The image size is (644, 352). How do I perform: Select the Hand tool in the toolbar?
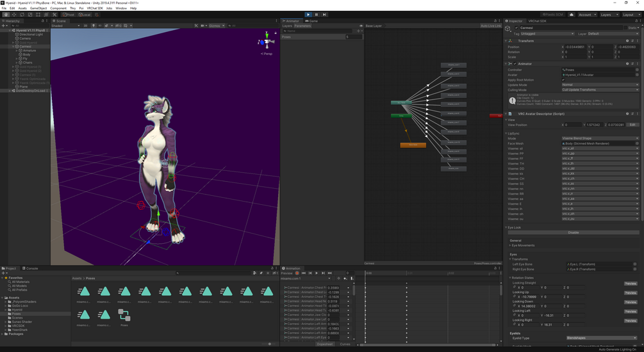coord(6,14)
